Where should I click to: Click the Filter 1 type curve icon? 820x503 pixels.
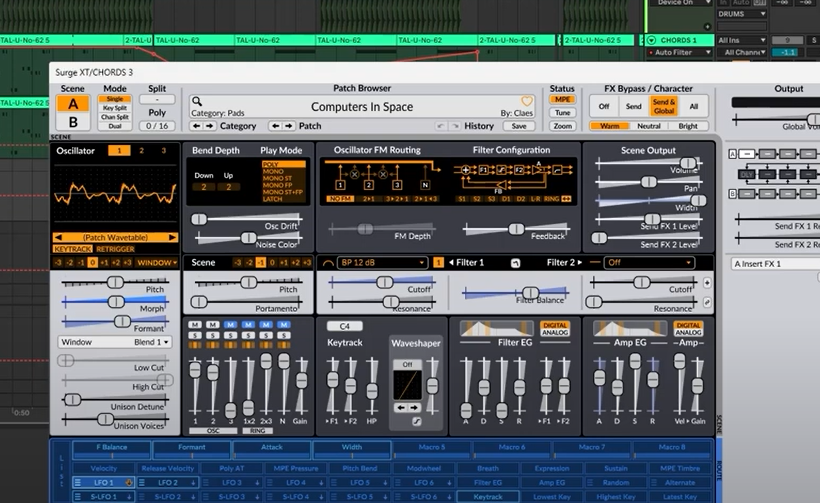(328, 263)
